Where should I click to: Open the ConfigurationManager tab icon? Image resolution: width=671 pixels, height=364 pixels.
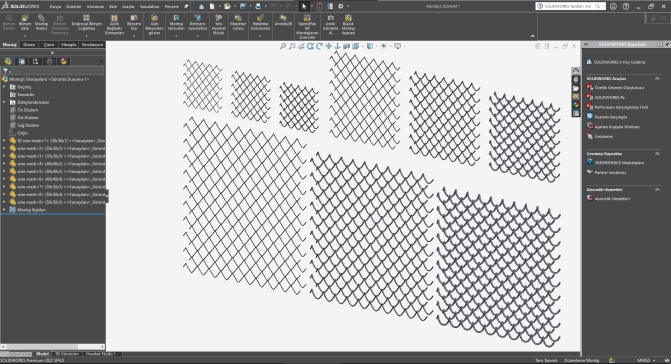(36, 61)
